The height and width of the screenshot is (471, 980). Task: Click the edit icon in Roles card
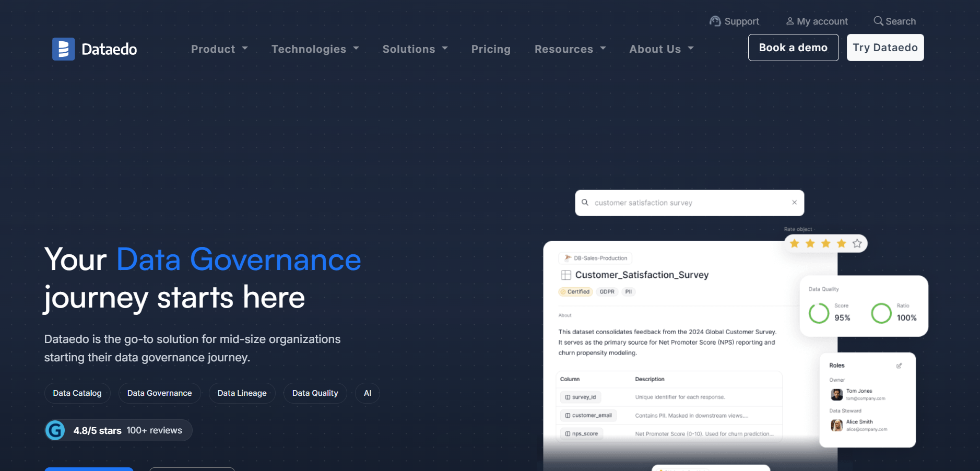coord(899,366)
